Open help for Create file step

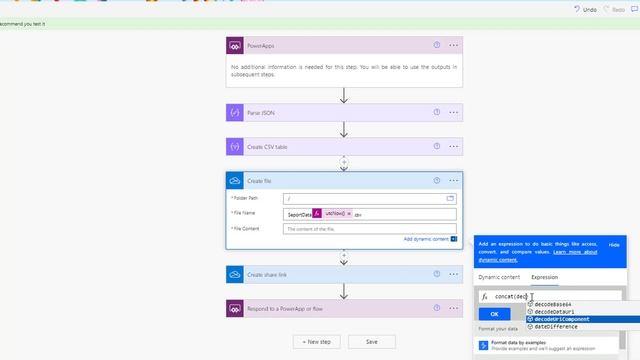[437, 180]
